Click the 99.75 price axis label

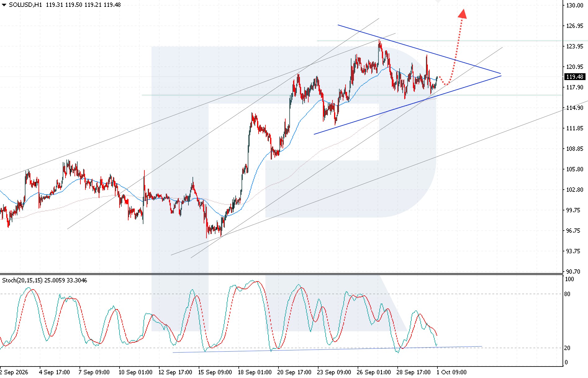[573, 210]
